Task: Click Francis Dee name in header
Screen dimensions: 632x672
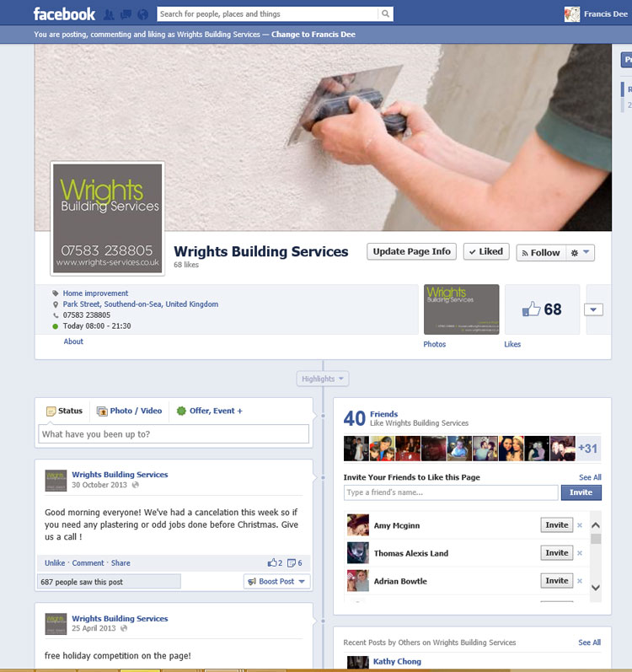Action: click(605, 14)
